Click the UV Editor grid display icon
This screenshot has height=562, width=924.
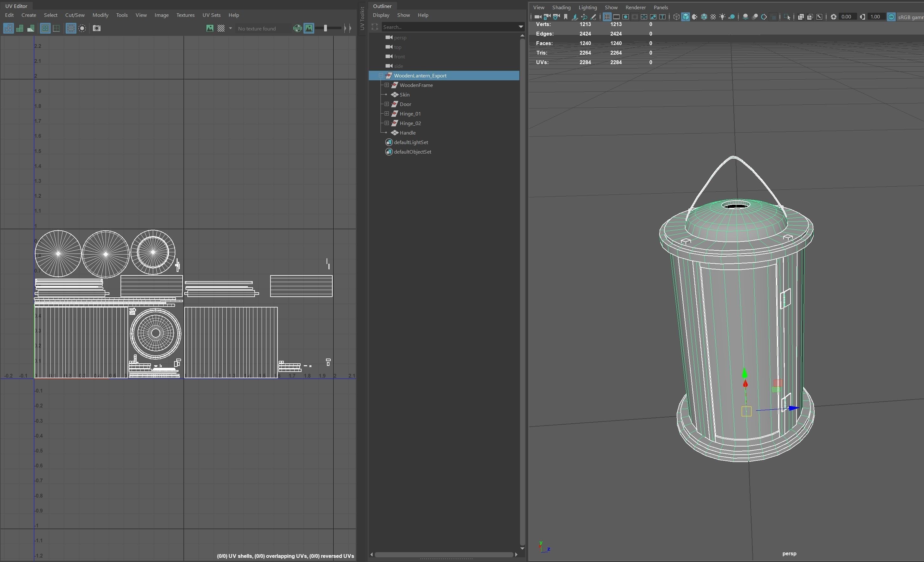(x=70, y=28)
